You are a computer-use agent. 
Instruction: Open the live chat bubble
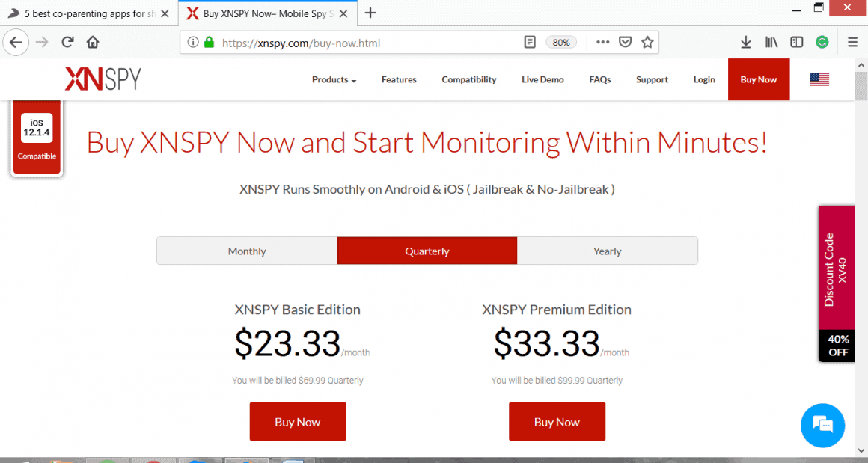click(x=822, y=425)
